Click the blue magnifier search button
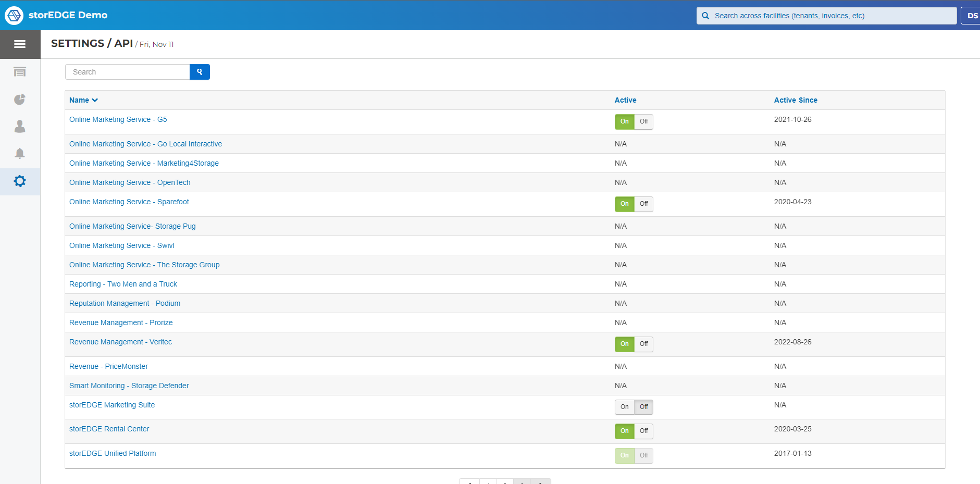Screen dimensions: 980x484 [x=200, y=72]
